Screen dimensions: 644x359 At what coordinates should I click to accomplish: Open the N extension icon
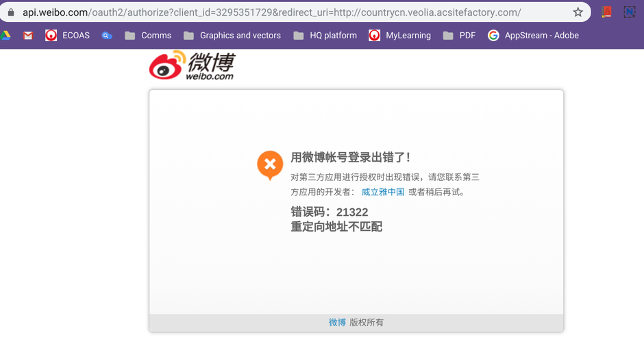tap(629, 12)
